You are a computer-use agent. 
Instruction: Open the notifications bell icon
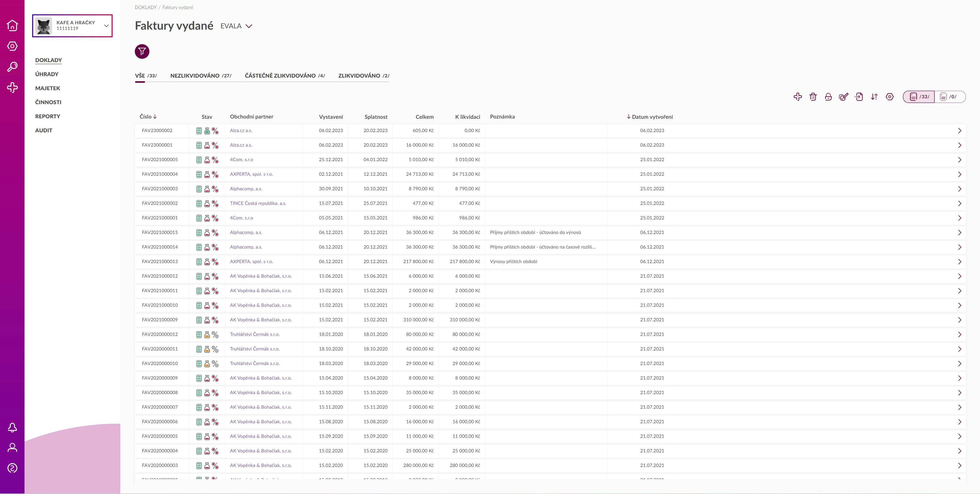point(12,427)
